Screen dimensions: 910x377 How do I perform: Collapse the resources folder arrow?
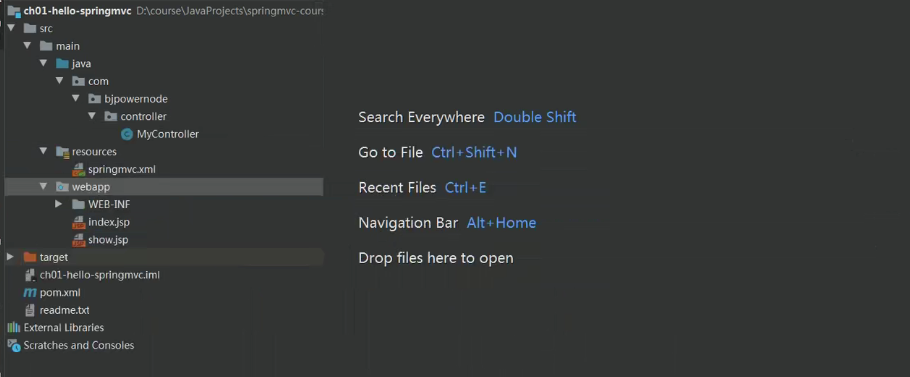click(44, 151)
